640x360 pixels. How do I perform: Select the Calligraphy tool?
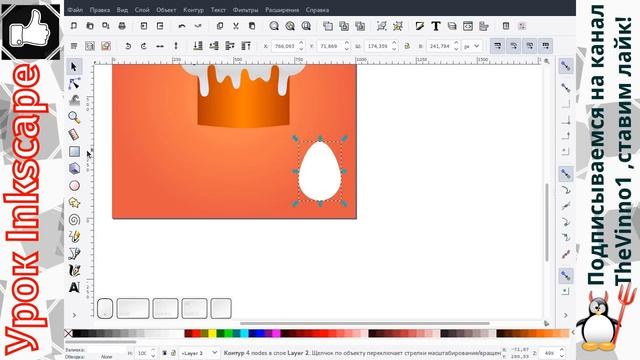point(74,271)
